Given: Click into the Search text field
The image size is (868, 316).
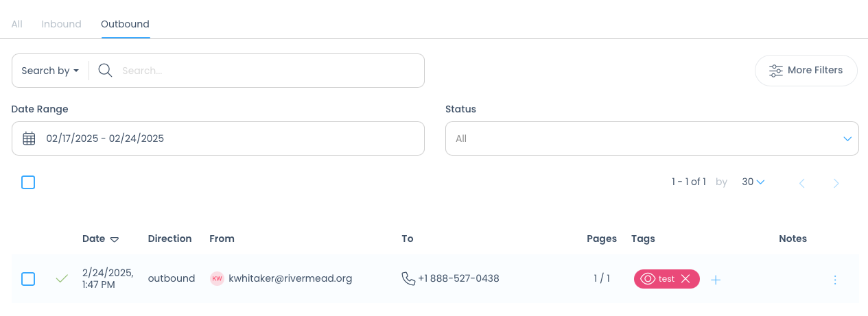Looking at the screenshot, I should tap(269, 71).
